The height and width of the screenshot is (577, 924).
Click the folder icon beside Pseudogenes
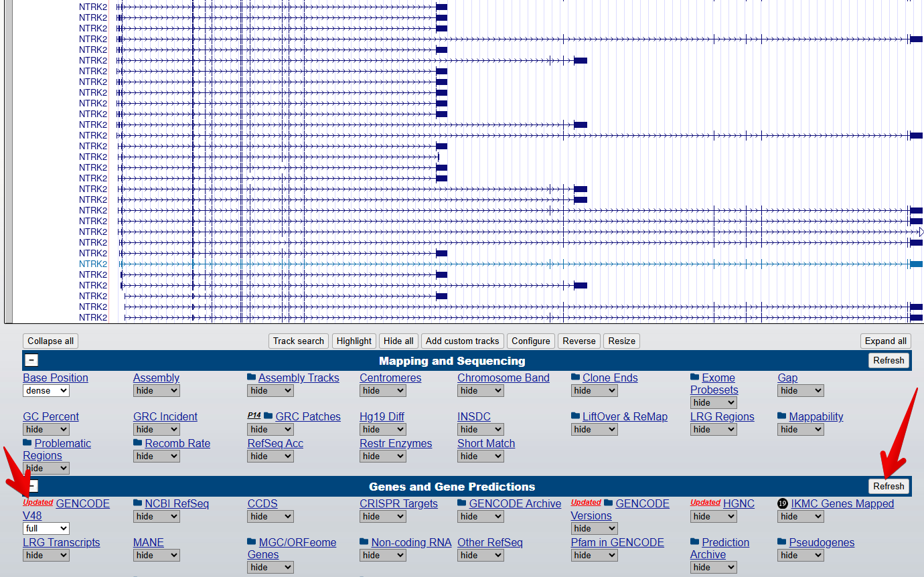[x=782, y=542]
